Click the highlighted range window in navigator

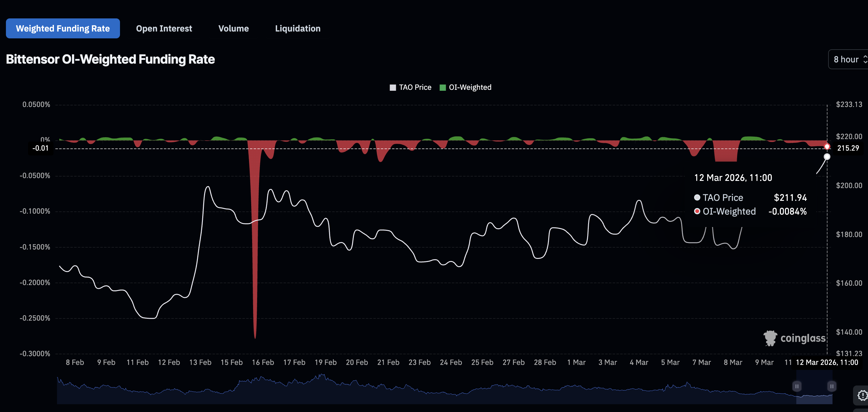[814, 395]
